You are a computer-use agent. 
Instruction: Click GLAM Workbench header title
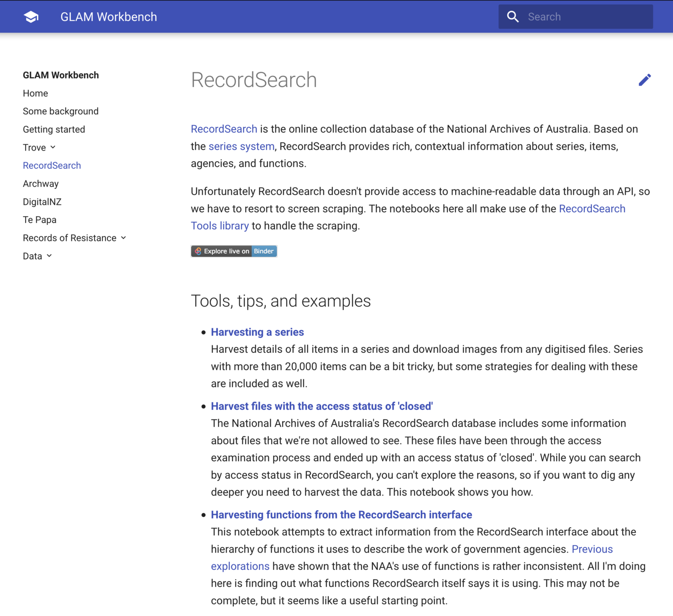[x=109, y=17]
